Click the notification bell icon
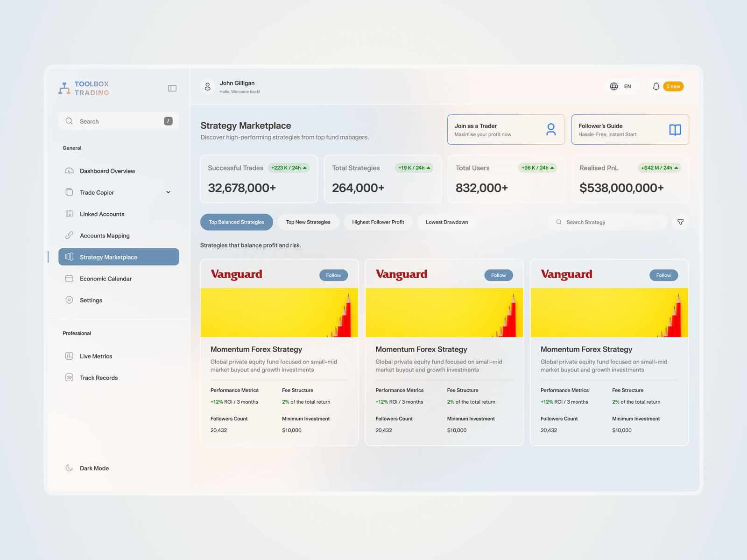The height and width of the screenshot is (560, 747). [x=656, y=86]
